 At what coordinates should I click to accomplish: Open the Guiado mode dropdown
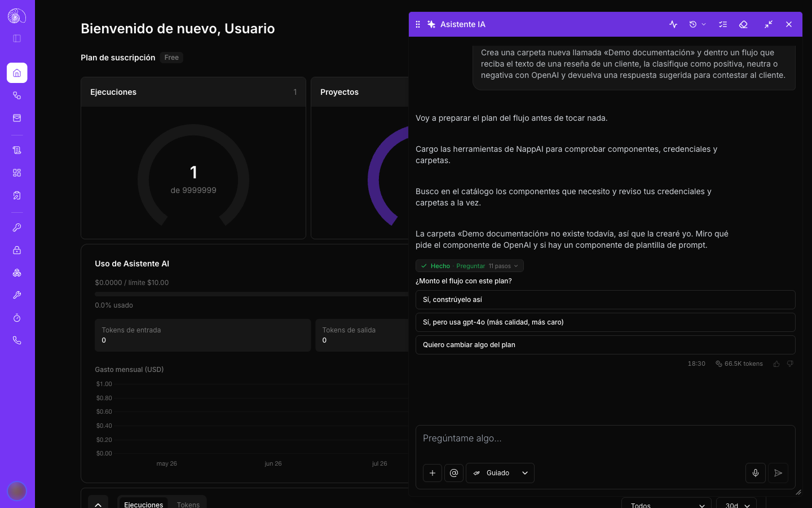click(500, 473)
